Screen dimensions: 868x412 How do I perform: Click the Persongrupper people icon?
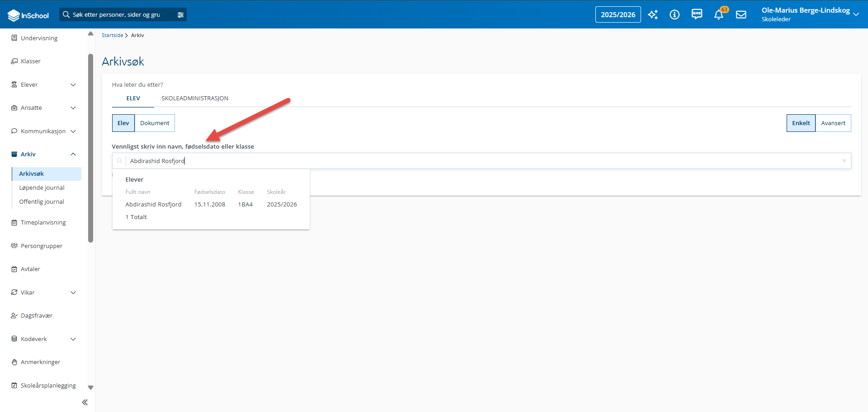click(14, 246)
